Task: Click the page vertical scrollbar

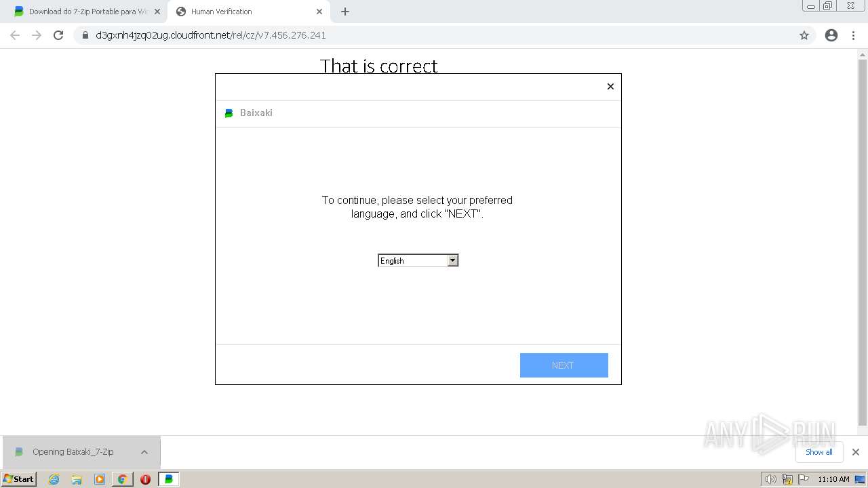Action: click(x=863, y=242)
